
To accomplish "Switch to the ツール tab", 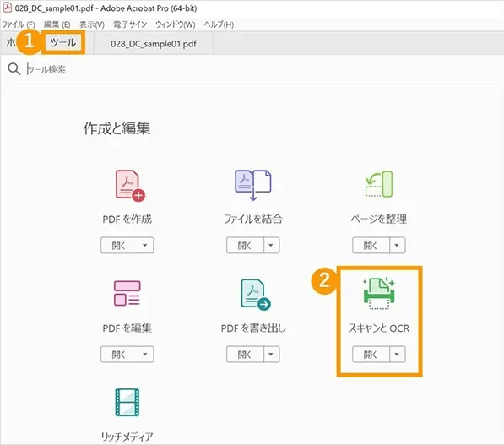I will (x=63, y=42).
